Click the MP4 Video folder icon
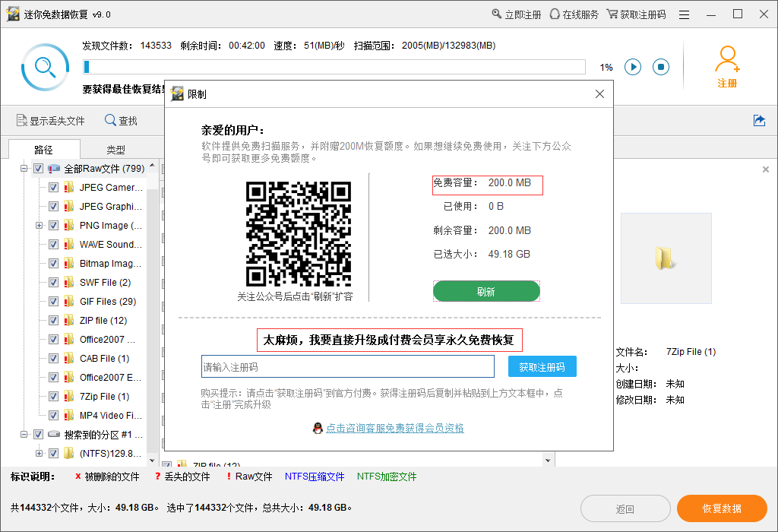Screen dimensions: 778x532 [x=68, y=416]
